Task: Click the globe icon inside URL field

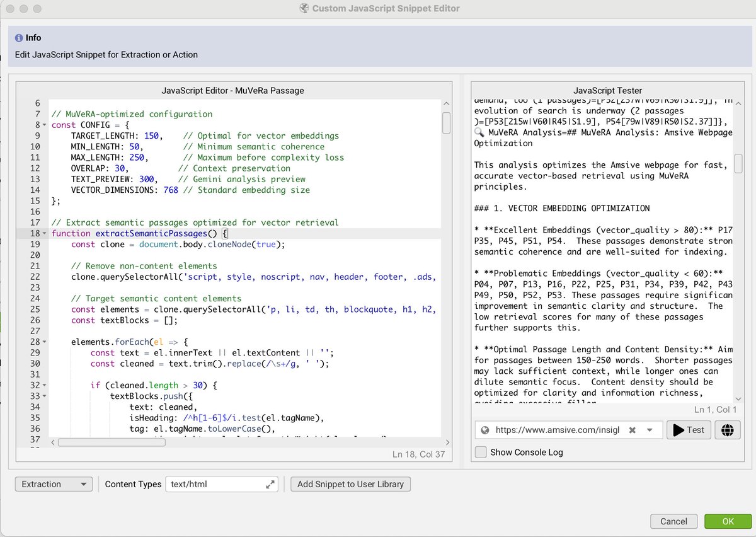Action: click(x=485, y=430)
